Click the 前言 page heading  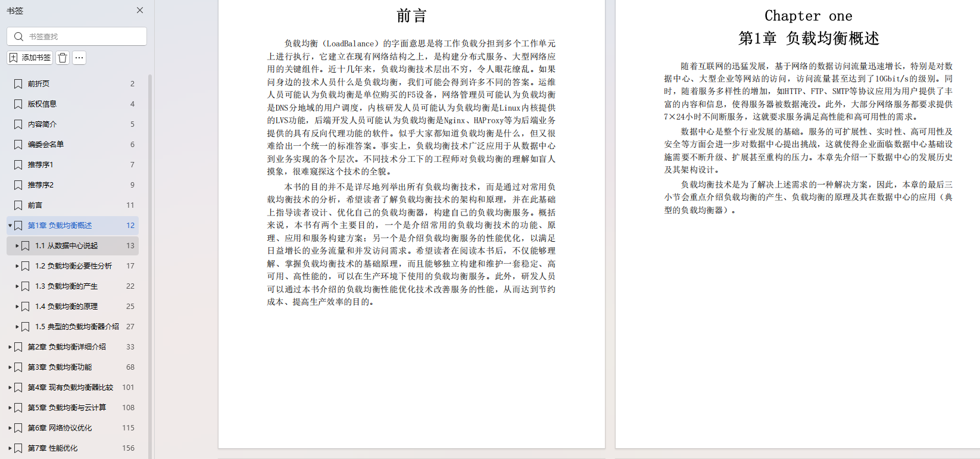coord(411,16)
